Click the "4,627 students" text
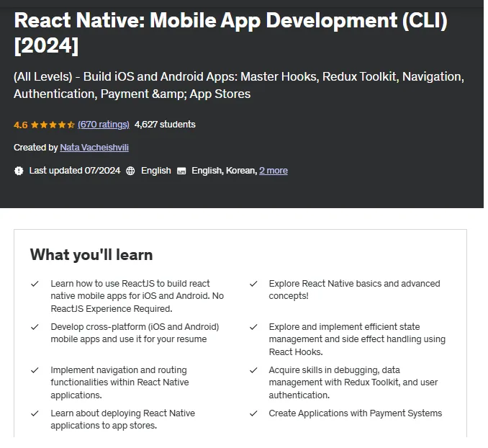This screenshot has height=448, width=488. pyautogui.click(x=165, y=125)
